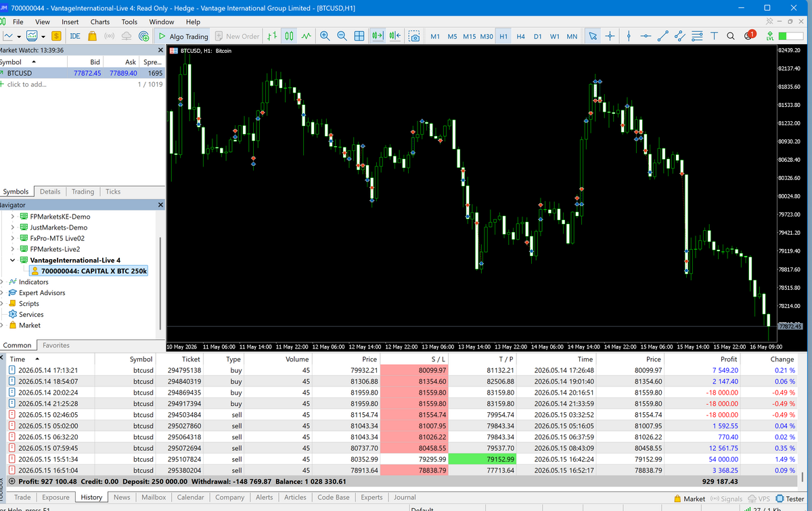
Task: Close the Market Watch panel
Action: click(160, 50)
